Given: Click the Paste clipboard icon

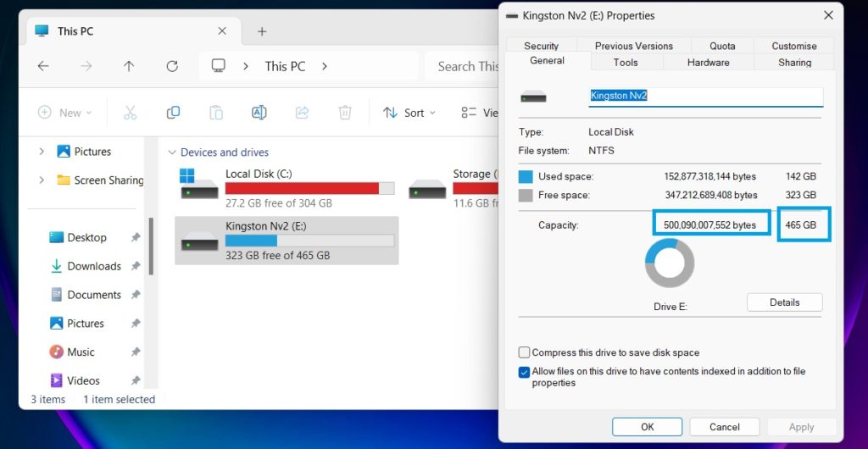Looking at the screenshot, I should point(216,113).
